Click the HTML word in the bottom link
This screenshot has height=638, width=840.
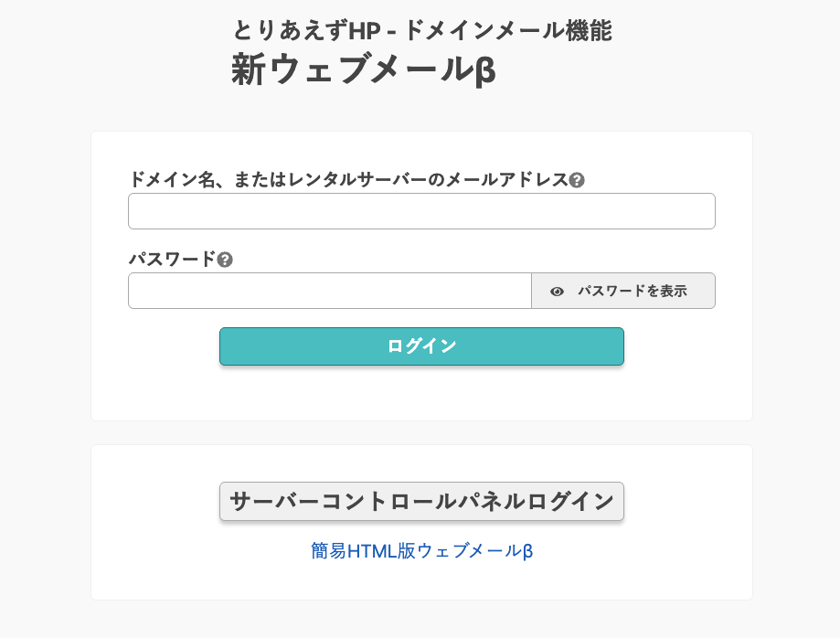pos(372,551)
